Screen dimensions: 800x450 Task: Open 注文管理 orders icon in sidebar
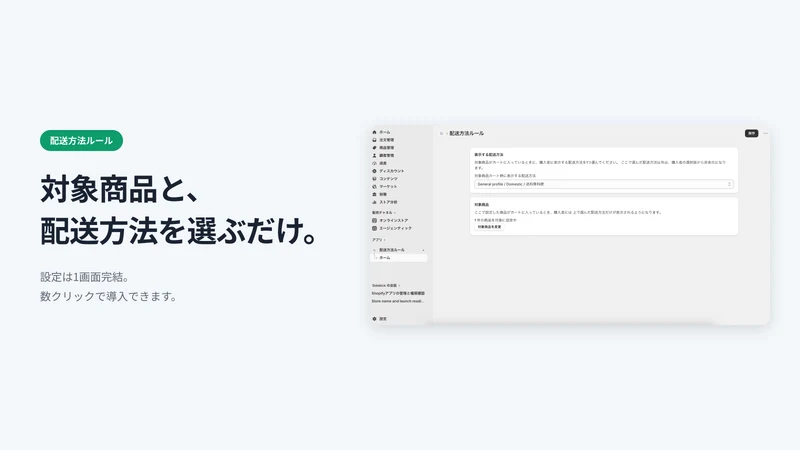point(374,140)
